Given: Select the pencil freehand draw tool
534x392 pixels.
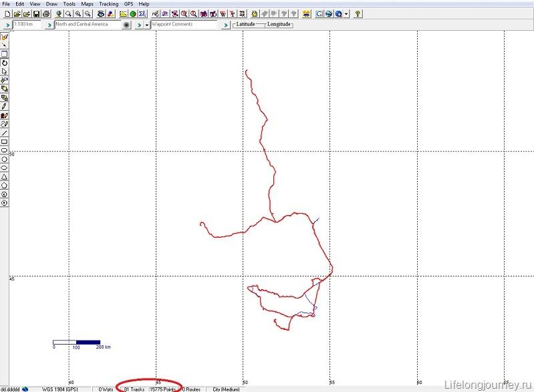Looking at the screenshot, I should pos(4,106).
